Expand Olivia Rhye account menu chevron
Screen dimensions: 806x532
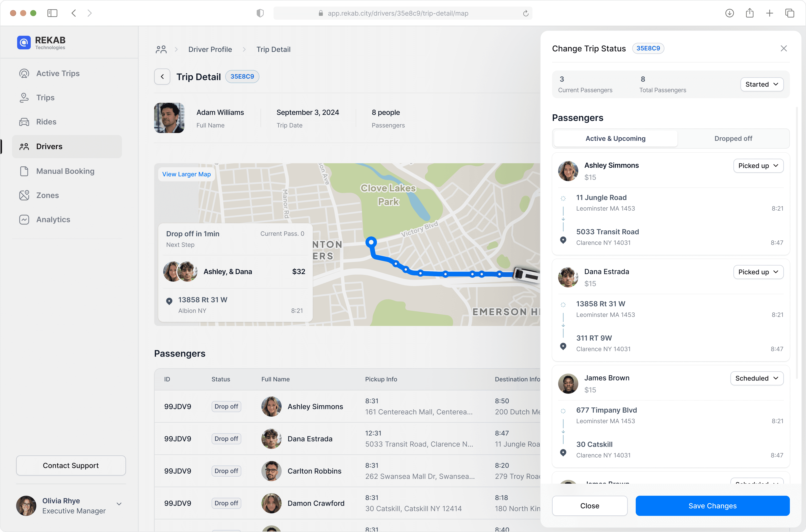click(119, 504)
